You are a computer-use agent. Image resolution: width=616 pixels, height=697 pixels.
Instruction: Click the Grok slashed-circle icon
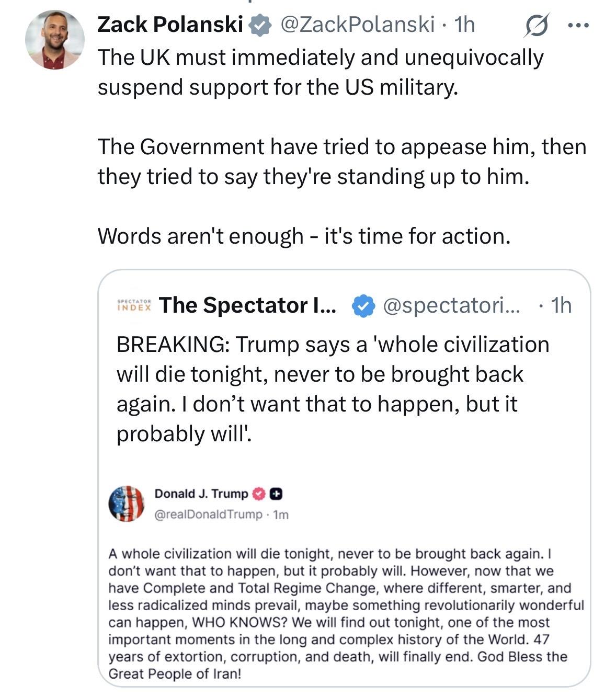click(536, 25)
